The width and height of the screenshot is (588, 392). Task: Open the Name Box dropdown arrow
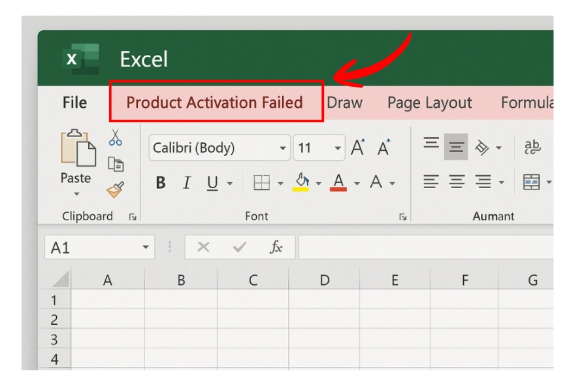(146, 247)
